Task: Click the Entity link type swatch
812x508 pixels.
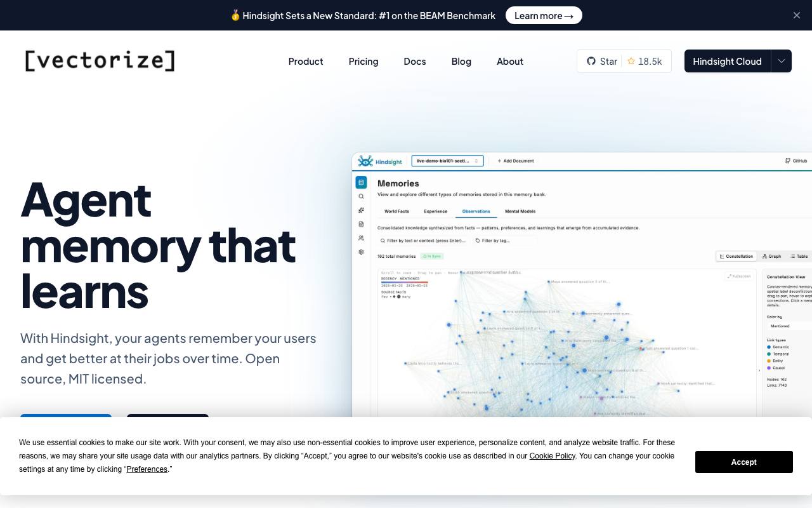Action: click(769, 361)
